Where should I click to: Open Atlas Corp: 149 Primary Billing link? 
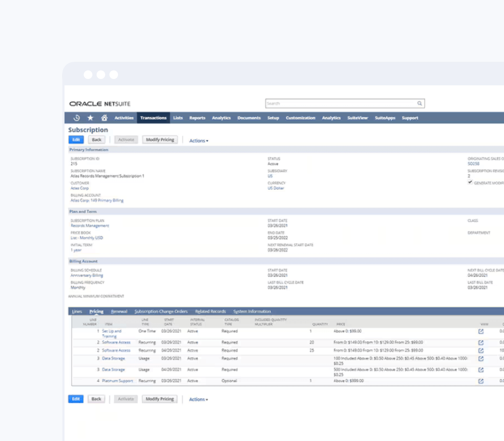[97, 201]
